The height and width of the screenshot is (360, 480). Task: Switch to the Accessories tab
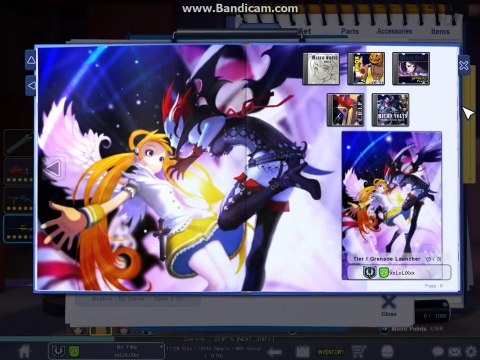pos(394,31)
